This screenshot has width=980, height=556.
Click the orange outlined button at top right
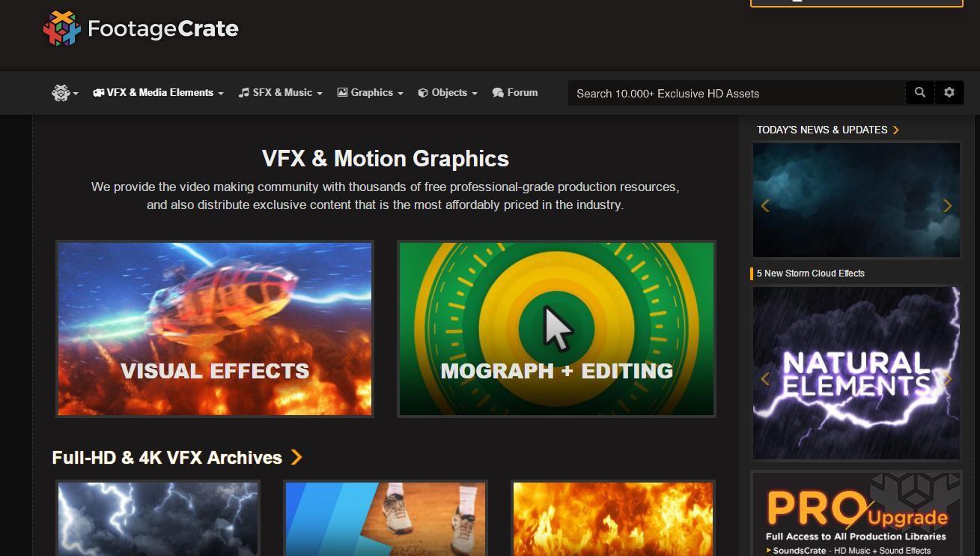tap(856, 3)
